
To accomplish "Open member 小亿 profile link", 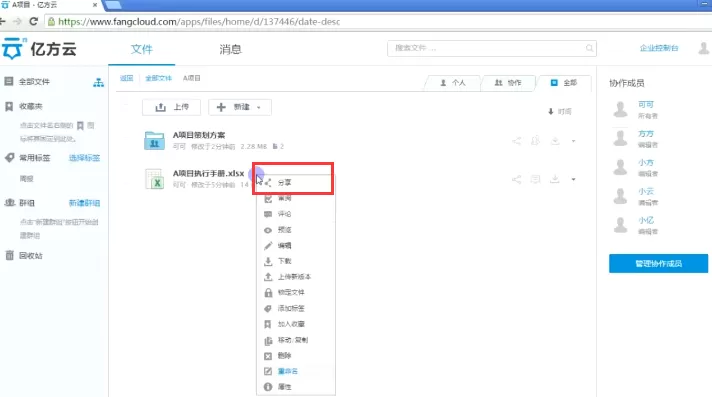I will point(646,220).
